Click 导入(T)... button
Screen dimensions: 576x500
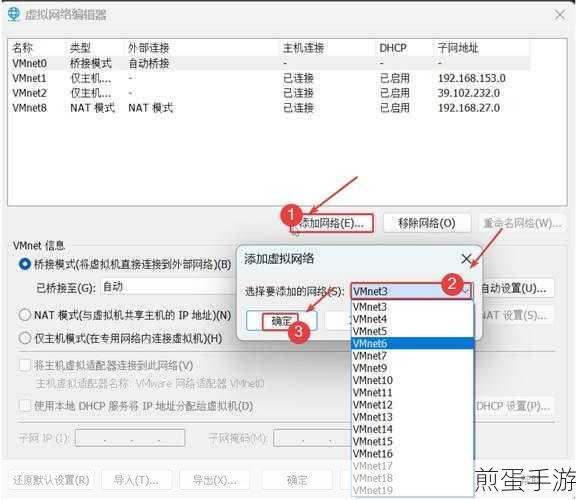136,480
